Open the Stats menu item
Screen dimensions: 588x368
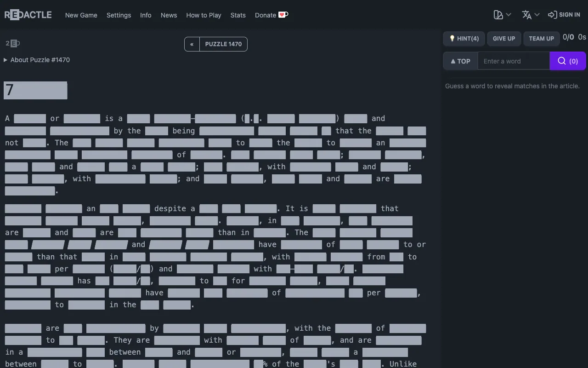pyautogui.click(x=238, y=15)
